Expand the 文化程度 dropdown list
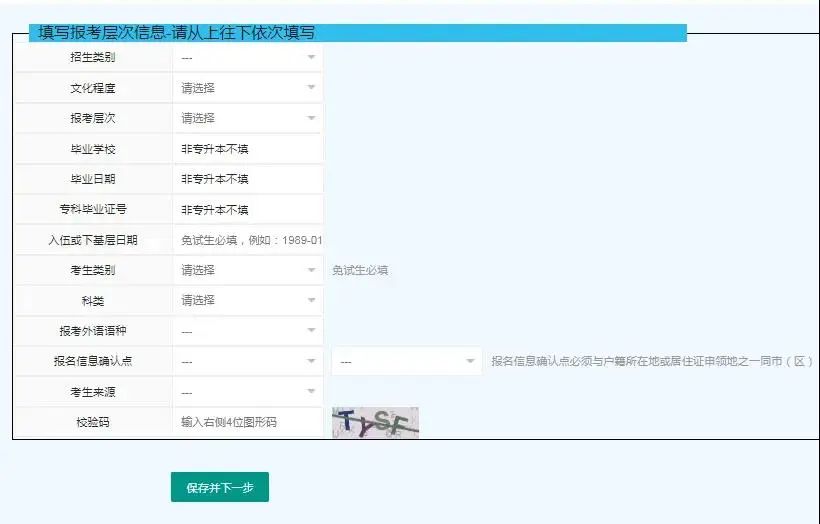 pos(247,88)
